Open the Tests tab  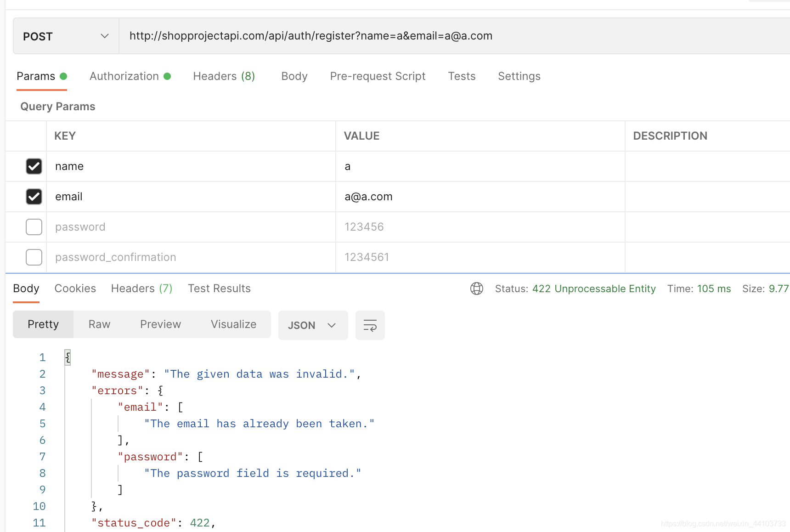[x=462, y=76]
